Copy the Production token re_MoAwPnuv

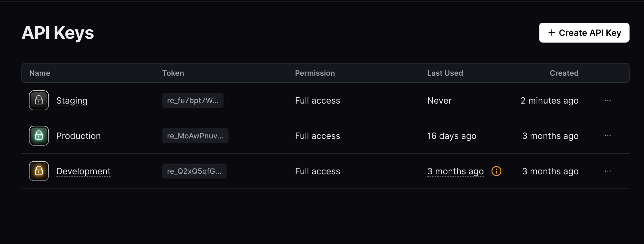tap(195, 136)
